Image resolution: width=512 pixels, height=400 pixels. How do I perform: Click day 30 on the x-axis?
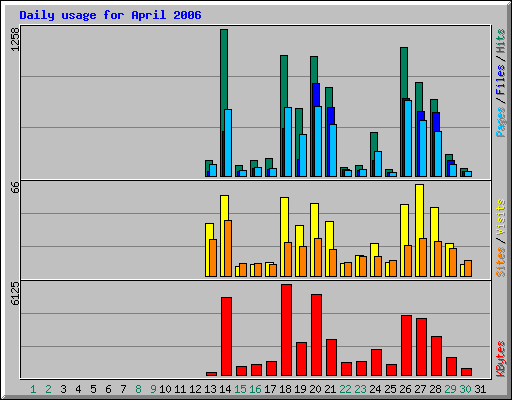coord(465,389)
